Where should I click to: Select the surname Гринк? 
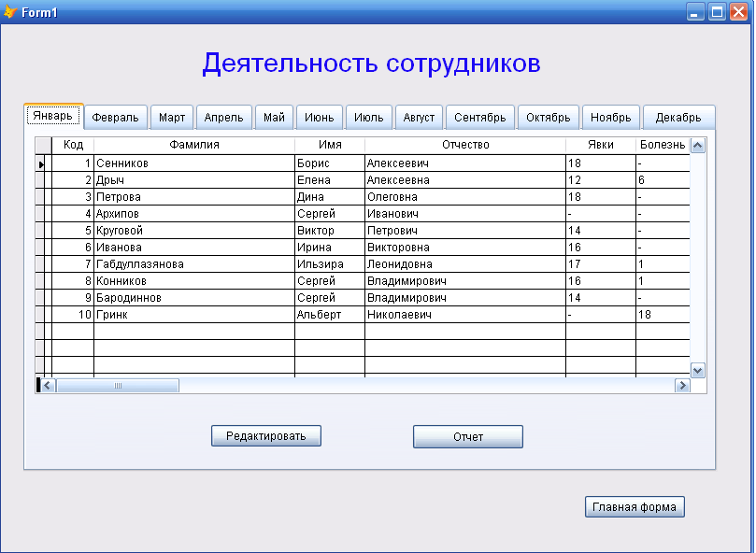coord(194,315)
